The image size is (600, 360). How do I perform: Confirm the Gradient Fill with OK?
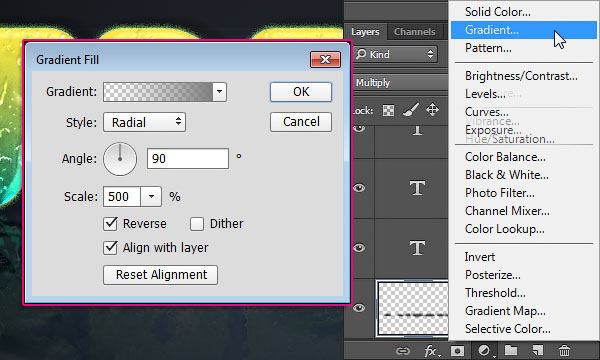click(301, 92)
